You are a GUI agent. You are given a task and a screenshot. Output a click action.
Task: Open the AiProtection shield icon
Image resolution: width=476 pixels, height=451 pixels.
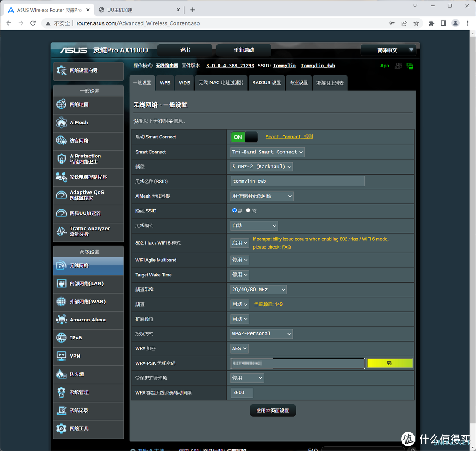point(61,159)
